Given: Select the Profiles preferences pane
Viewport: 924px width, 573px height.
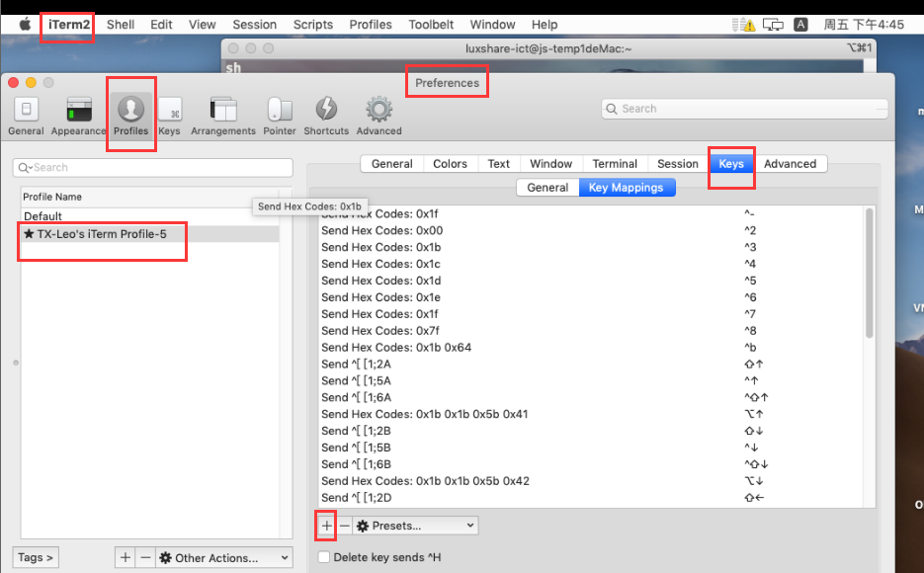Looking at the screenshot, I should pyautogui.click(x=130, y=116).
